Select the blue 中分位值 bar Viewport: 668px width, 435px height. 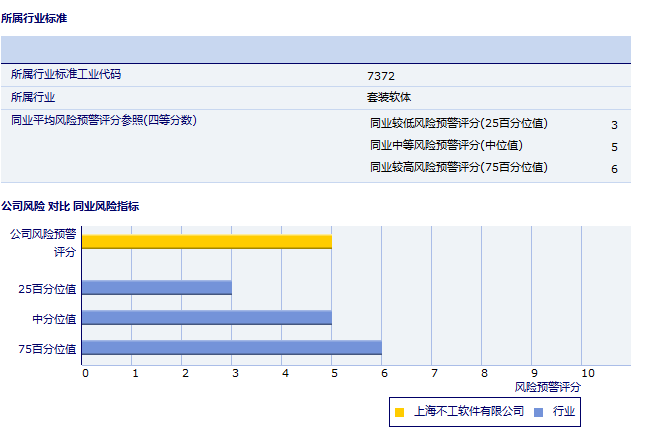point(206,318)
